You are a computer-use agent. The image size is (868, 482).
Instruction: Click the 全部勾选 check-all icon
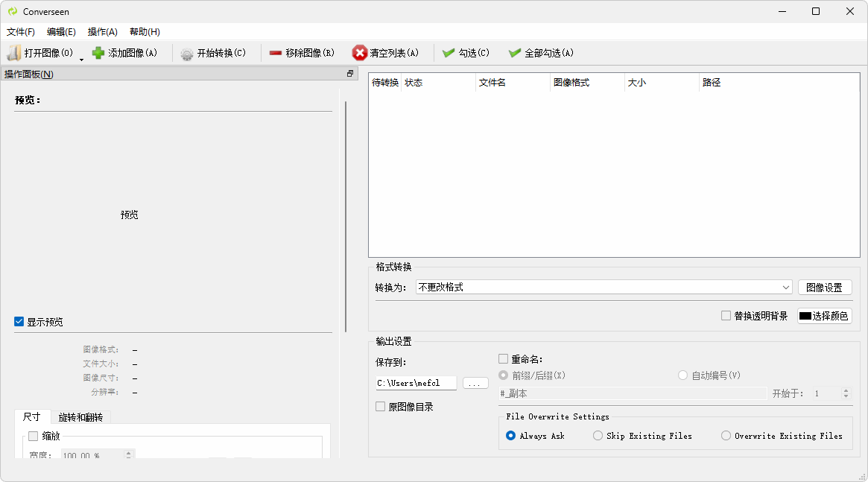(x=515, y=53)
